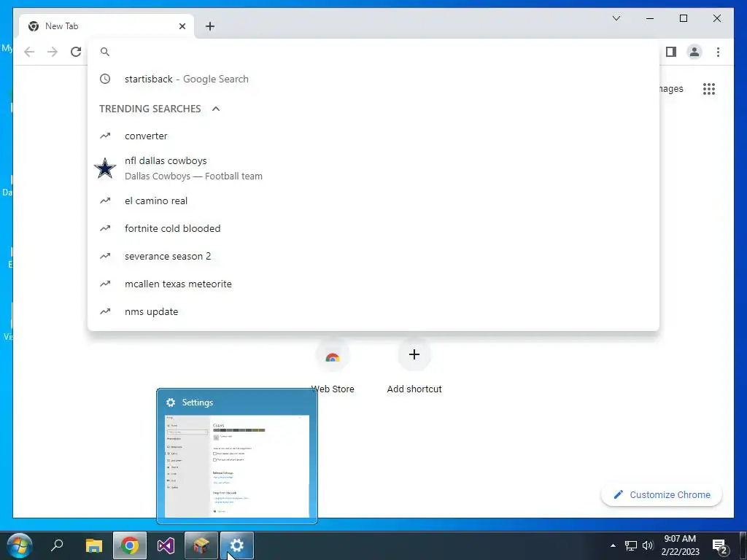Open the volume speaker tray icon
The width and height of the screenshot is (747, 560).
click(x=648, y=545)
